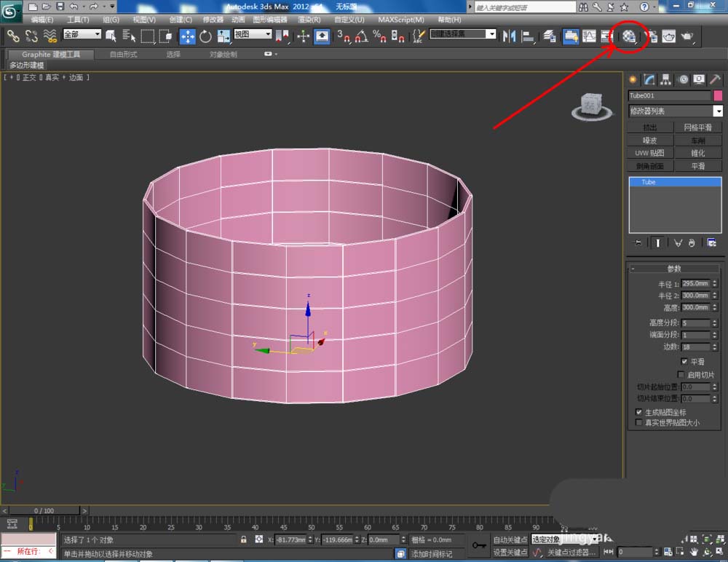Open the Utilities hammer panel icon
The image size is (728, 562).
(715, 79)
